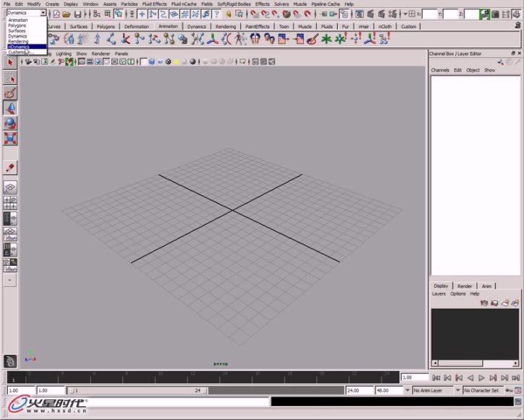Open the Options menu in Layer Editor
524x420 pixels.
coord(458,294)
